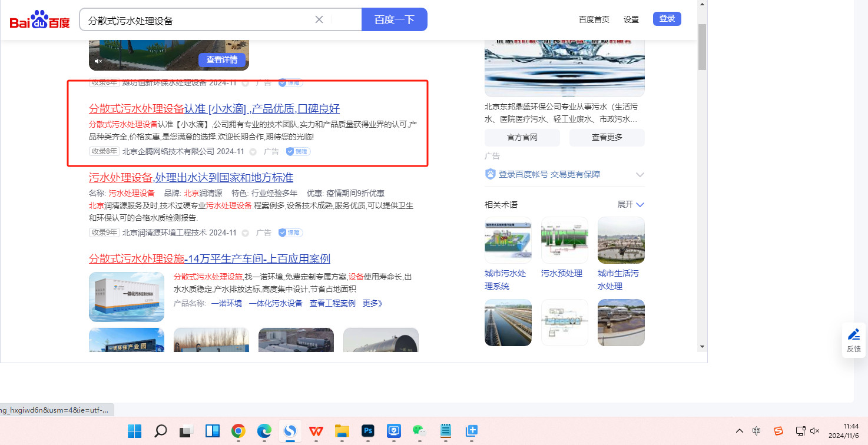868x445 pixels.
Task: Mute the video ad speaker icon
Action: [x=98, y=61]
